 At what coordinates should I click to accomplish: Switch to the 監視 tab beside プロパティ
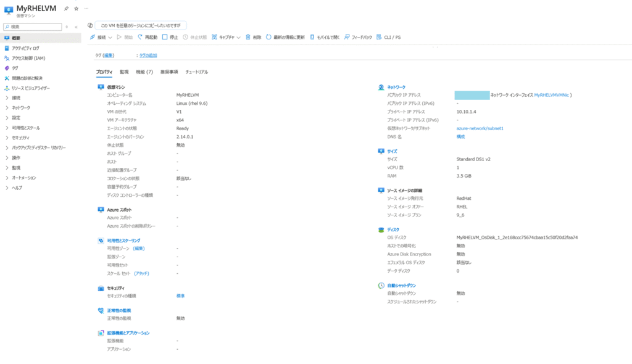coord(124,72)
